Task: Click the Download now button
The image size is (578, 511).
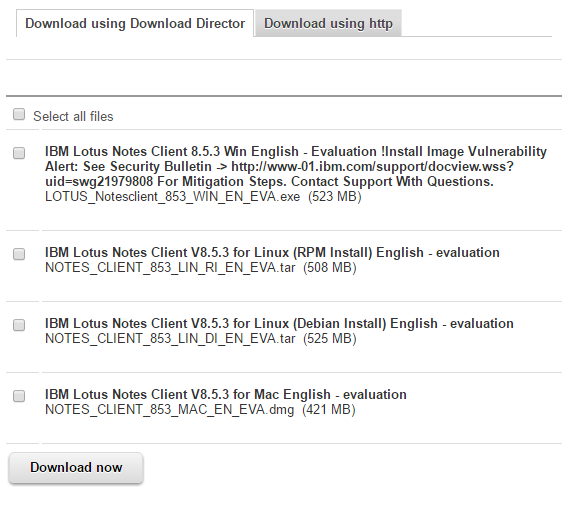Action: click(76, 467)
